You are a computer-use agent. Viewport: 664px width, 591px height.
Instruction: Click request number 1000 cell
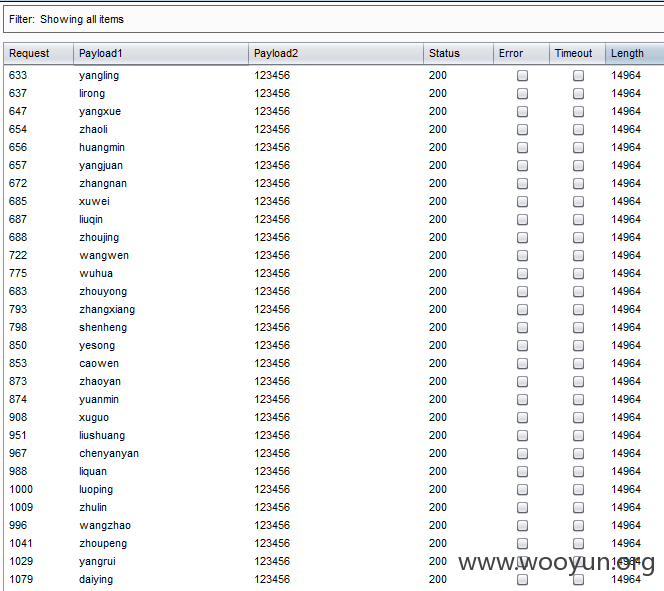point(21,489)
